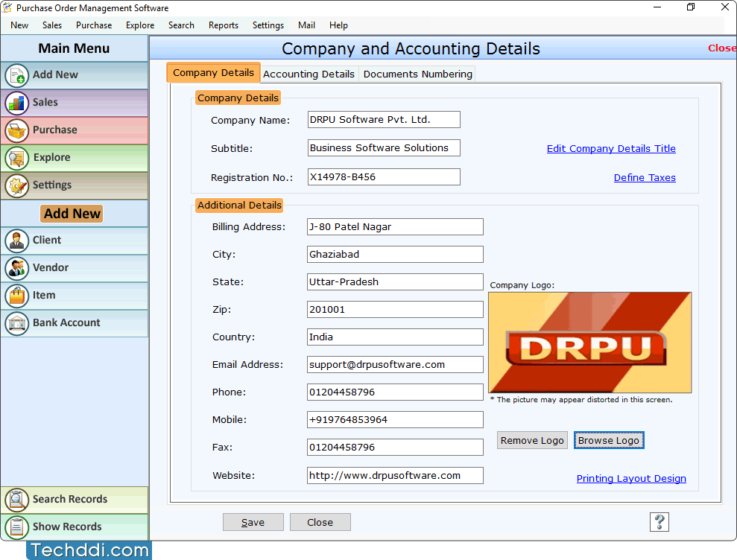The height and width of the screenshot is (560, 737).
Task: Click the Browse Logo button
Action: pyautogui.click(x=609, y=441)
